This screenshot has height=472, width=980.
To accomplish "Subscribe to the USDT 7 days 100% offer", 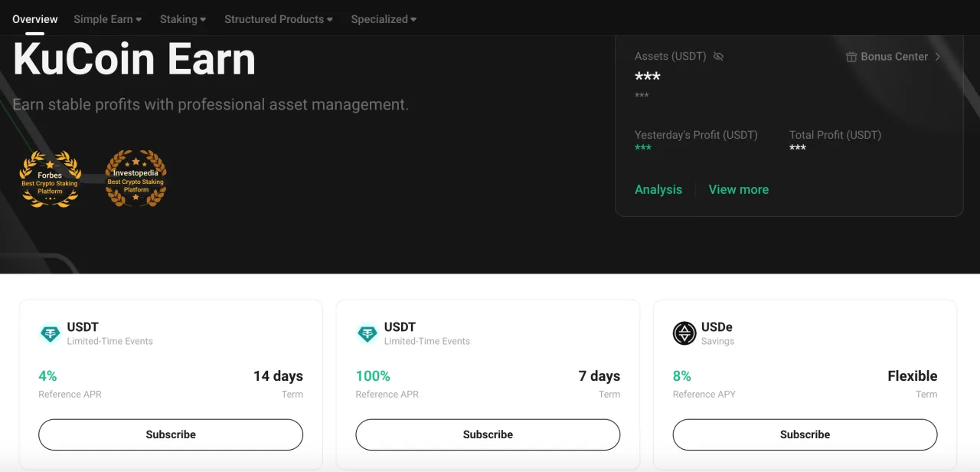I will click(488, 434).
